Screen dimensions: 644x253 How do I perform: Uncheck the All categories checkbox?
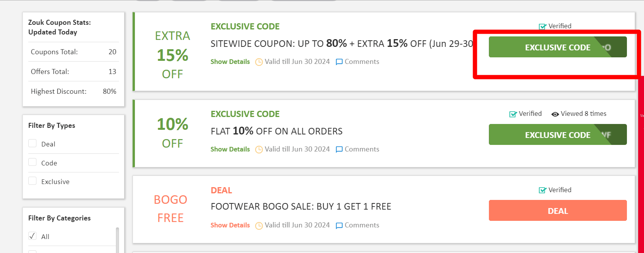tap(33, 236)
